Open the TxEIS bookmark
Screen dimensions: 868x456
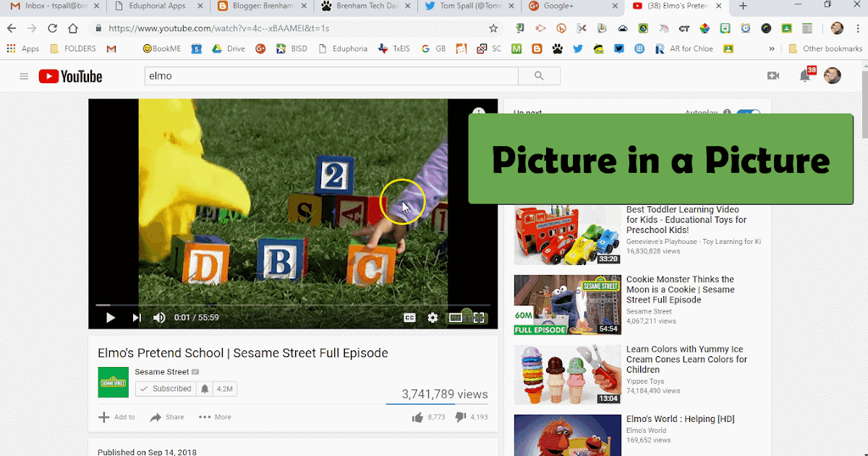(x=393, y=49)
